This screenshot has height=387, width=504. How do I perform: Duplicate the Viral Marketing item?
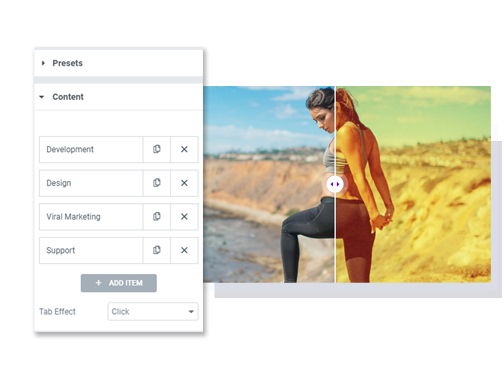pos(157,217)
